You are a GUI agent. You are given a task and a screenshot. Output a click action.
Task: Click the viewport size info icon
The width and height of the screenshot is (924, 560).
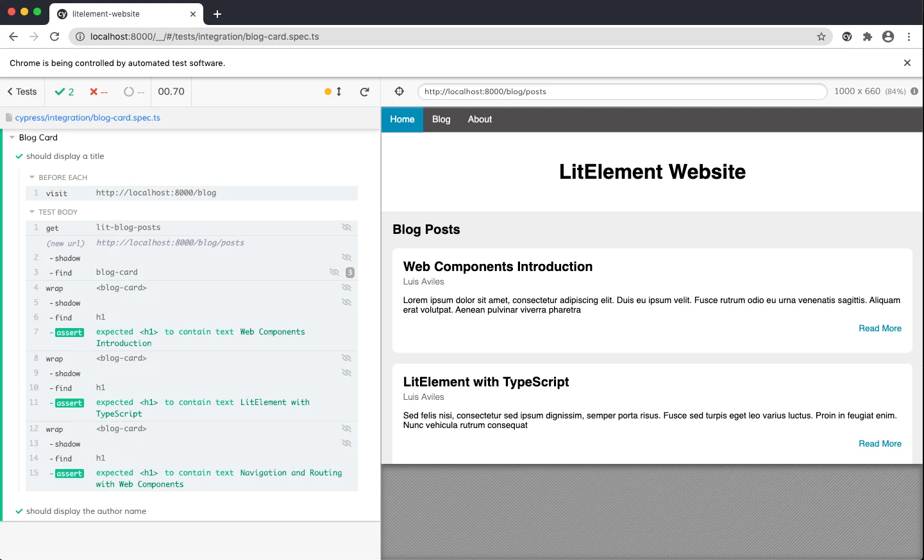[x=914, y=91]
